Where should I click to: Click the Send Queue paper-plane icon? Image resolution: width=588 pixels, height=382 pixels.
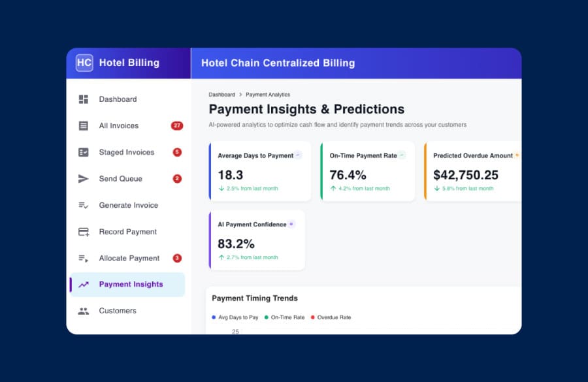(83, 178)
